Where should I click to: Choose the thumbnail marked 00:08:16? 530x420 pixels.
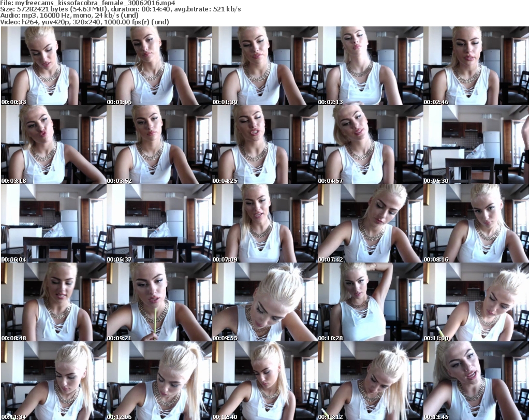(x=476, y=223)
